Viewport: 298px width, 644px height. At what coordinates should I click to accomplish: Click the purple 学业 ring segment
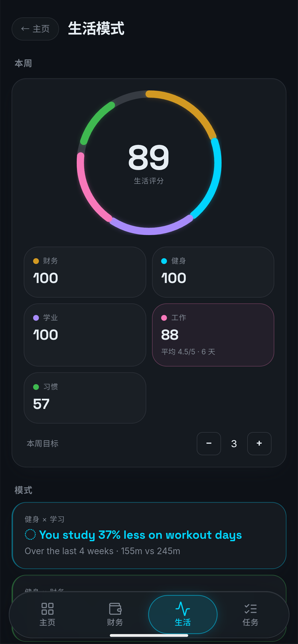point(150,229)
